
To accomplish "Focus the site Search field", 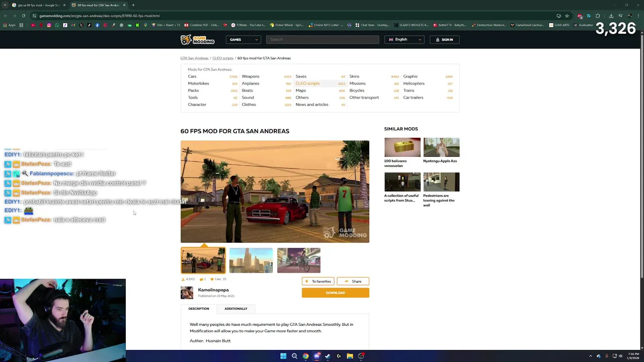I will click(323, 40).
